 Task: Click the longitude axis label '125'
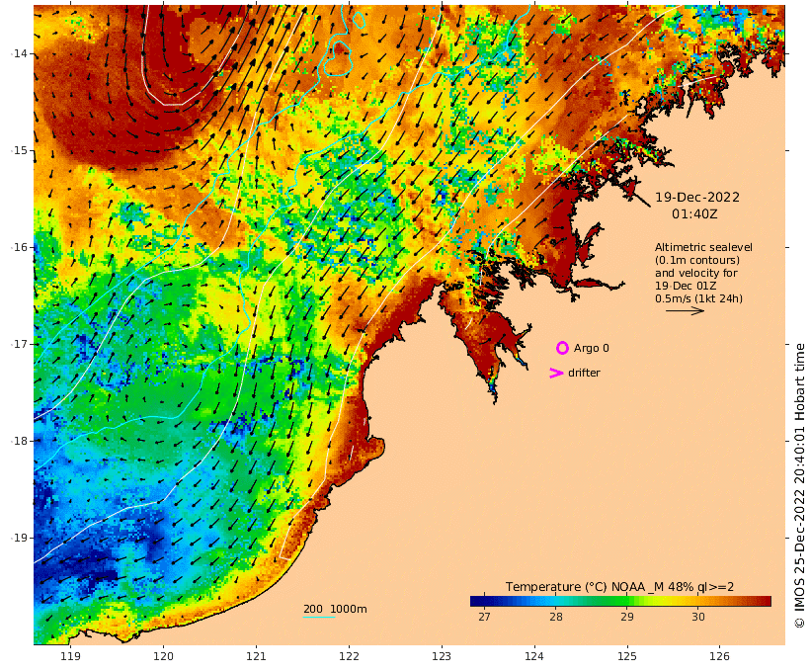627,656
